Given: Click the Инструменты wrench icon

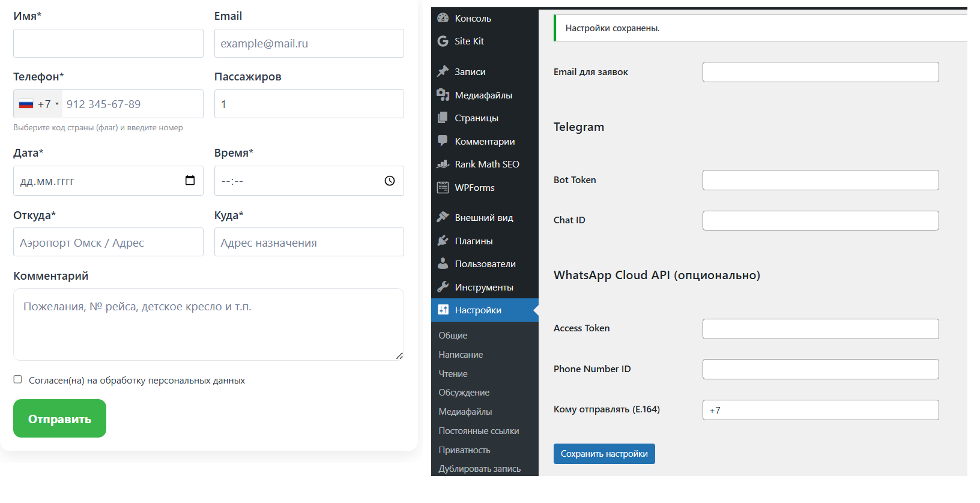Looking at the screenshot, I should coord(443,287).
